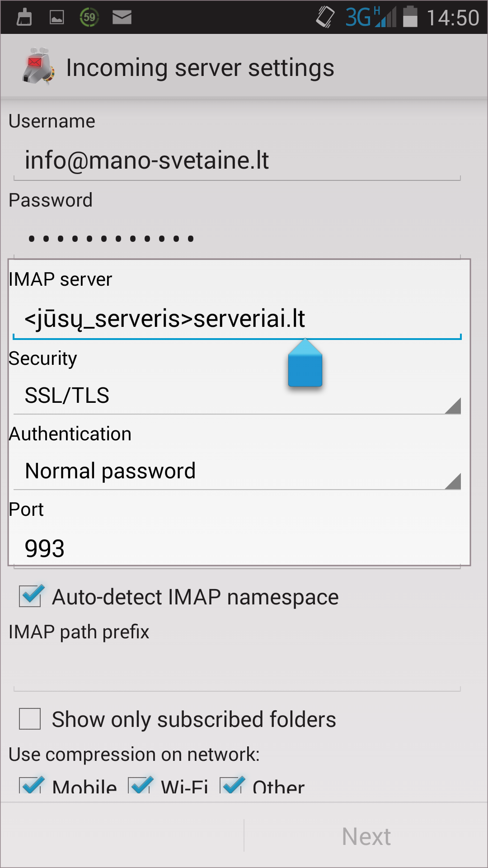488x868 pixels.
Task: Tap the Port field showing 993
Action: pyautogui.click(x=237, y=548)
